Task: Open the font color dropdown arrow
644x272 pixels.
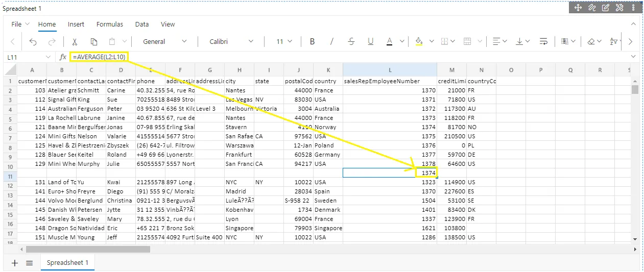Action: pos(402,42)
